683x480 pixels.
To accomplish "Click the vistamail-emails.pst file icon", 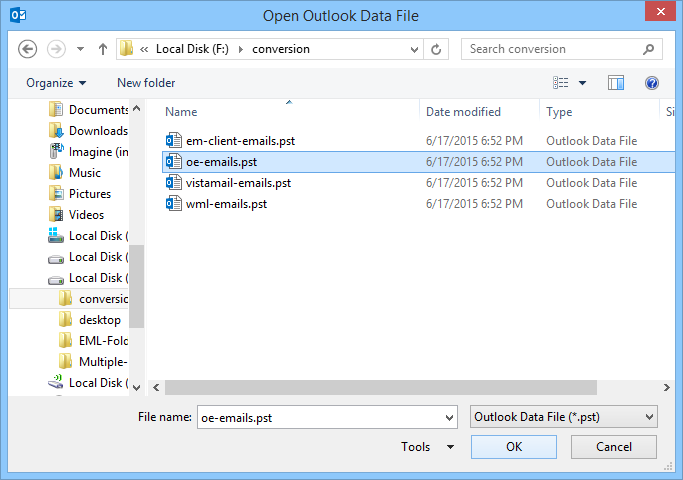I will click(x=174, y=183).
